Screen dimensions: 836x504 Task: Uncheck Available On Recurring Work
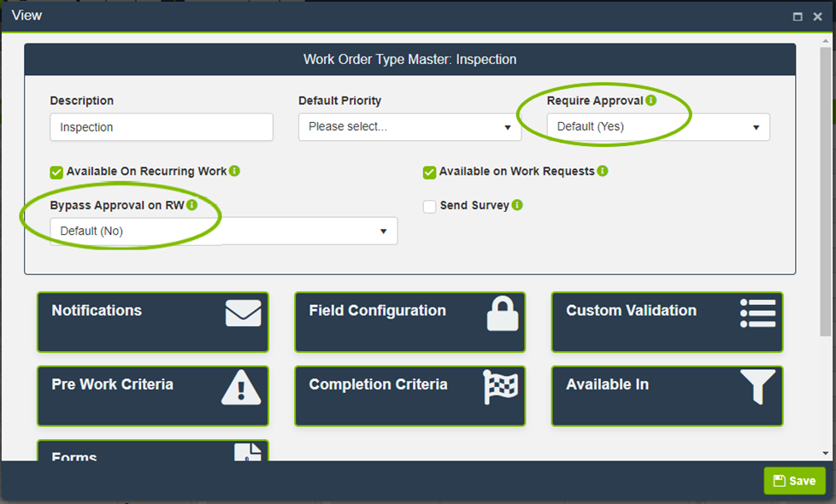(56, 172)
